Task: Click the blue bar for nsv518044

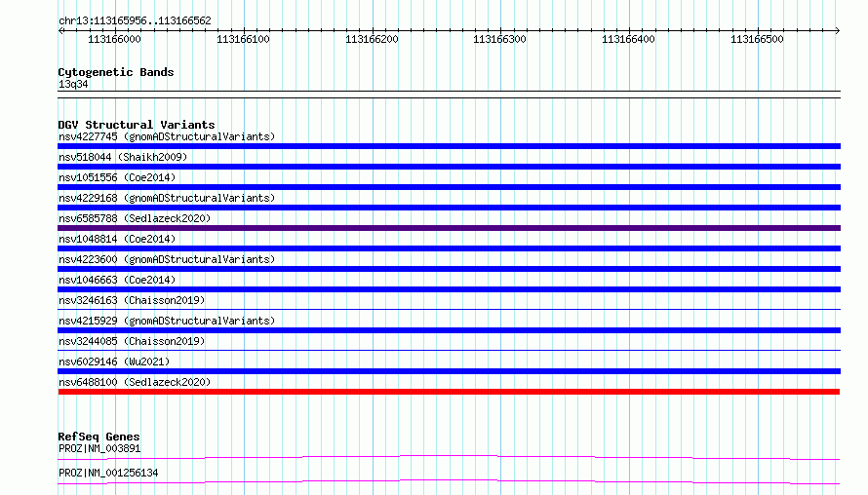Action: (x=449, y=167)
